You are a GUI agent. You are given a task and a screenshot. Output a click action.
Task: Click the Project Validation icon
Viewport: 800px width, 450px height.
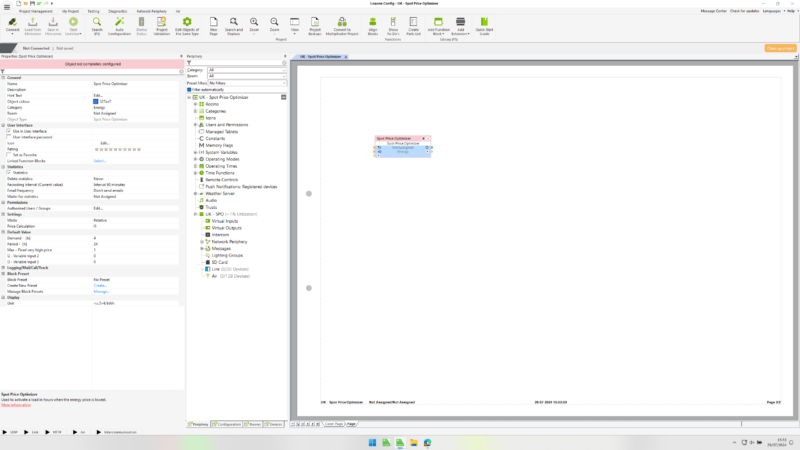pyautogui.click(x=162, y=24)
